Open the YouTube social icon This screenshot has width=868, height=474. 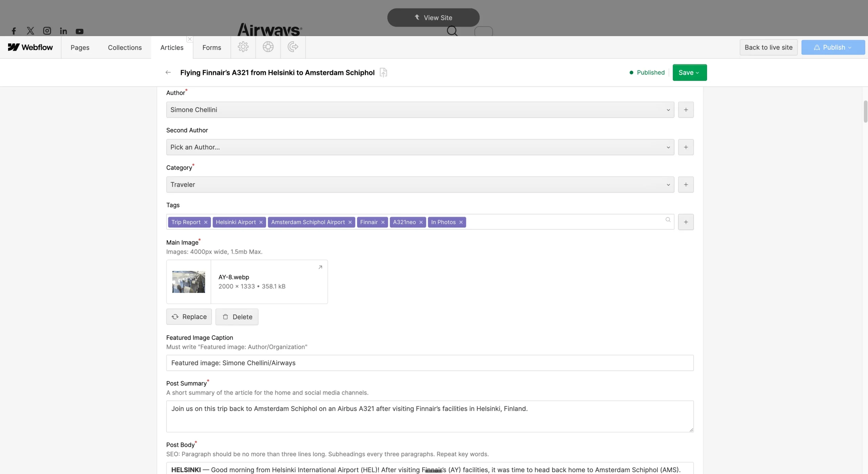[x=79, y=32]
